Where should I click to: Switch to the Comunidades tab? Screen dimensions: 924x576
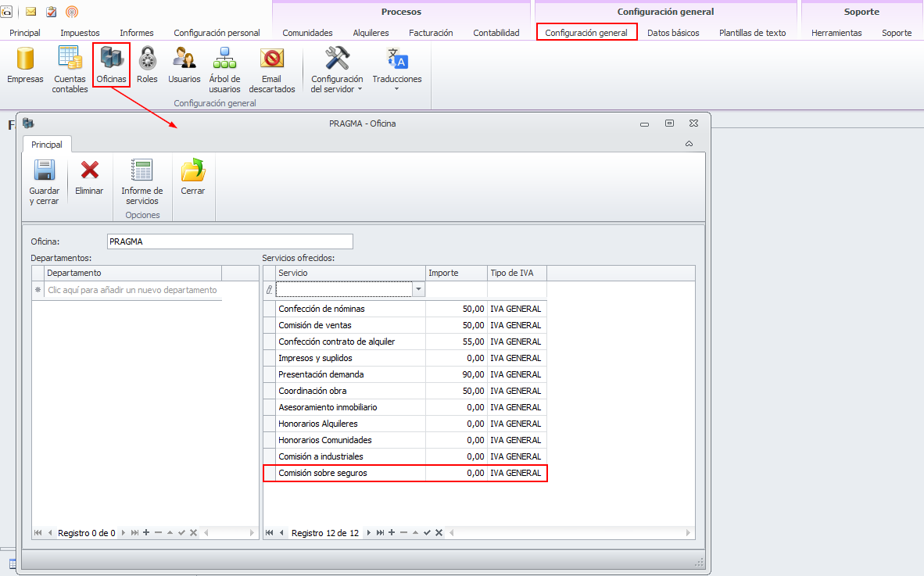tap(307, 33)
